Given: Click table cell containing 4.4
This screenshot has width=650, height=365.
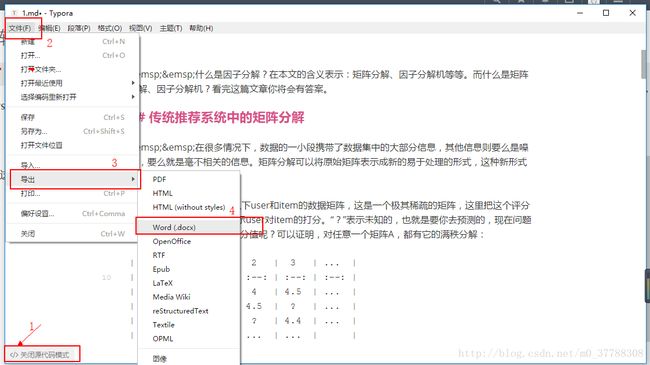Looking at the screenshot, I should 293,321.
